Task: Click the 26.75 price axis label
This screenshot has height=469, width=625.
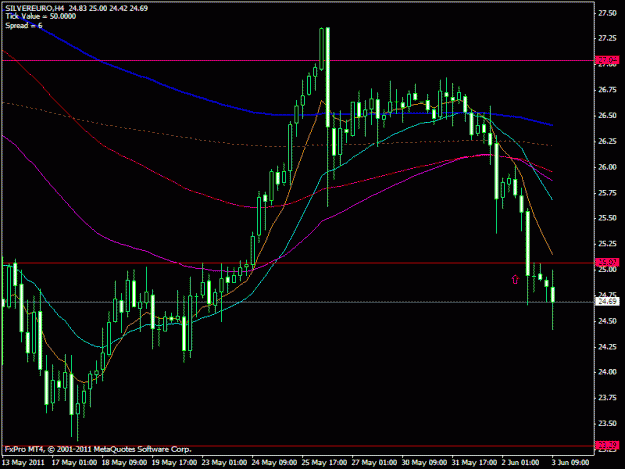Action: [607, 90]
